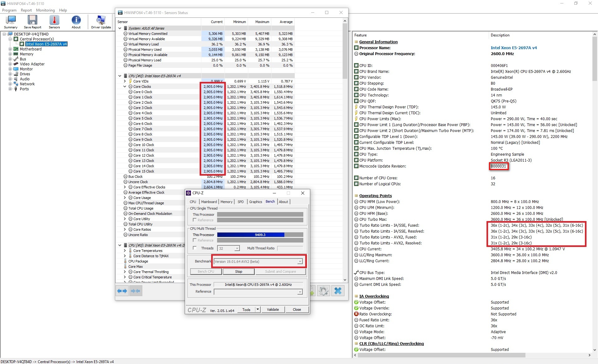Click the Stop benchmark button

coord(239,272)
